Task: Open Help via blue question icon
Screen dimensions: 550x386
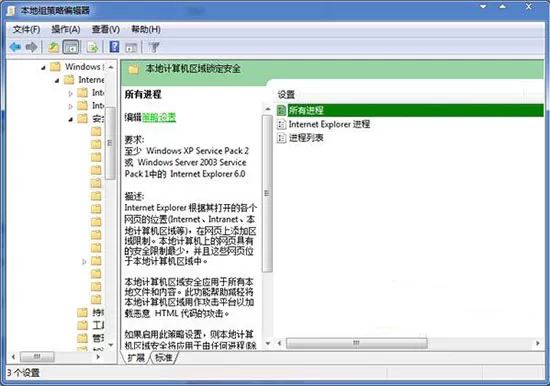Action: click(114, 47)
